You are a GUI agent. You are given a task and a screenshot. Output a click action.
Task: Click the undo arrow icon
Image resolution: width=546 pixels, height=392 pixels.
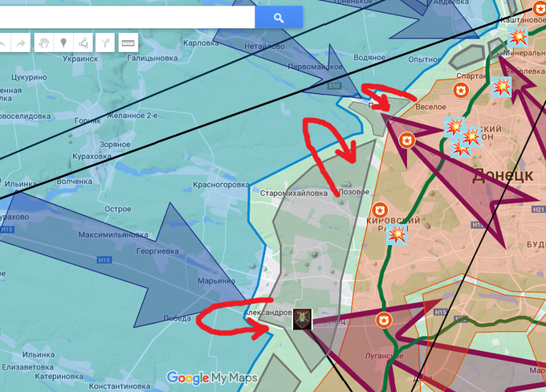tap(3, 43)
